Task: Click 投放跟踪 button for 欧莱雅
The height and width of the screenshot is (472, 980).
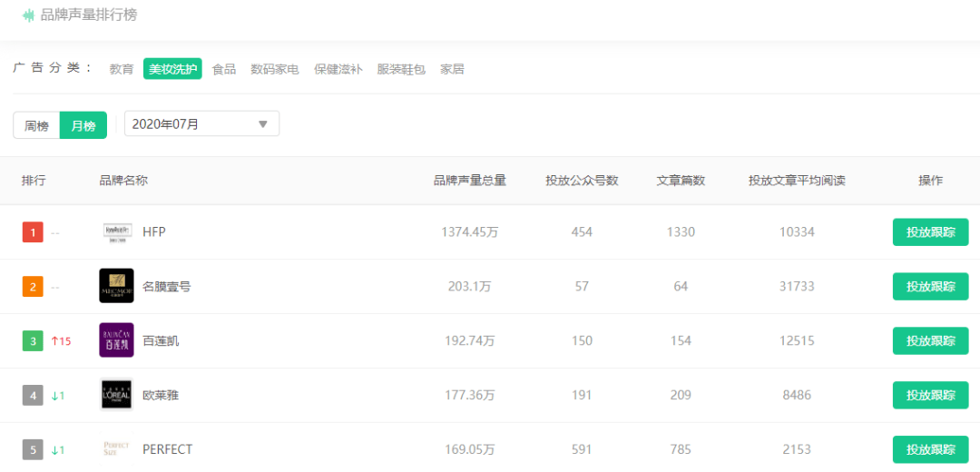Action: 931,395
